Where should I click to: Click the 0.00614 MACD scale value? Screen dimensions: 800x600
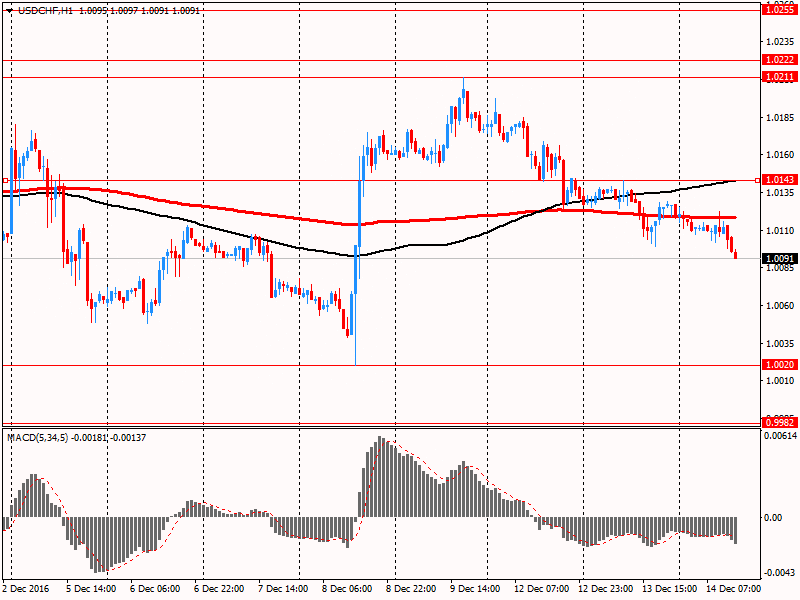coord(780,435)
